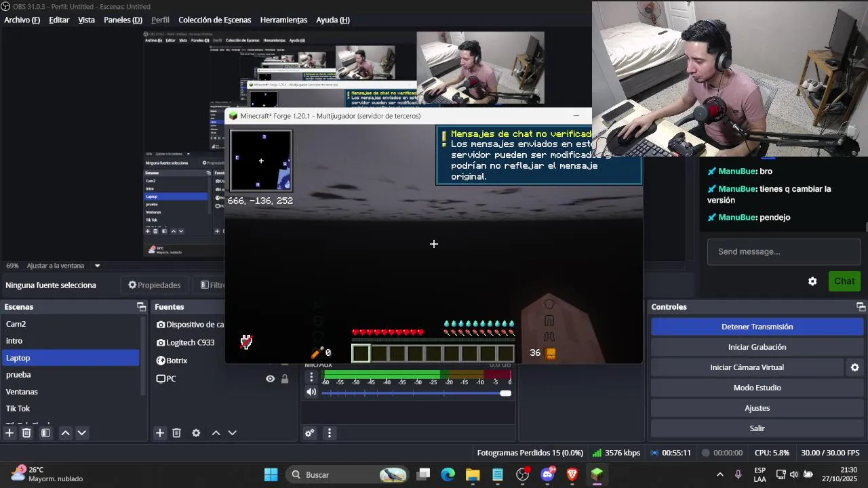Add a new source with plus icon
This screenshot has width=868, height=488.
pyautogui.click(x=160, y=432)
